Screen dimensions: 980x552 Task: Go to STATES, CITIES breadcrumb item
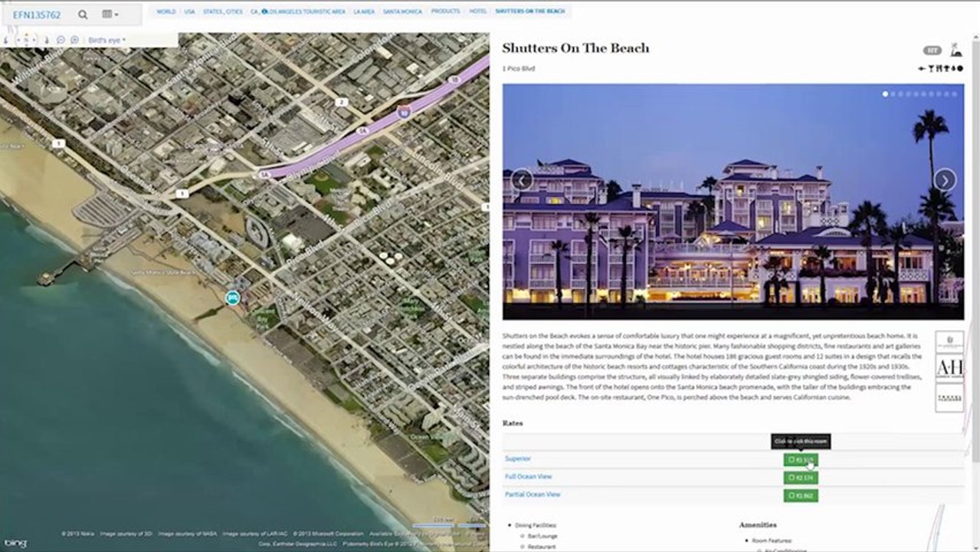pos(223,11)
